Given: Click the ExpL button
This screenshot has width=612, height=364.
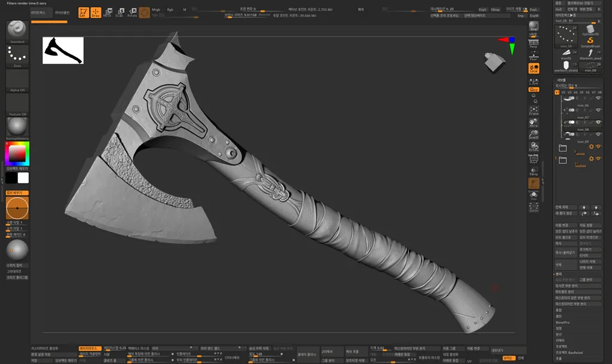Looking at the screenshot, I should point(533,10).
